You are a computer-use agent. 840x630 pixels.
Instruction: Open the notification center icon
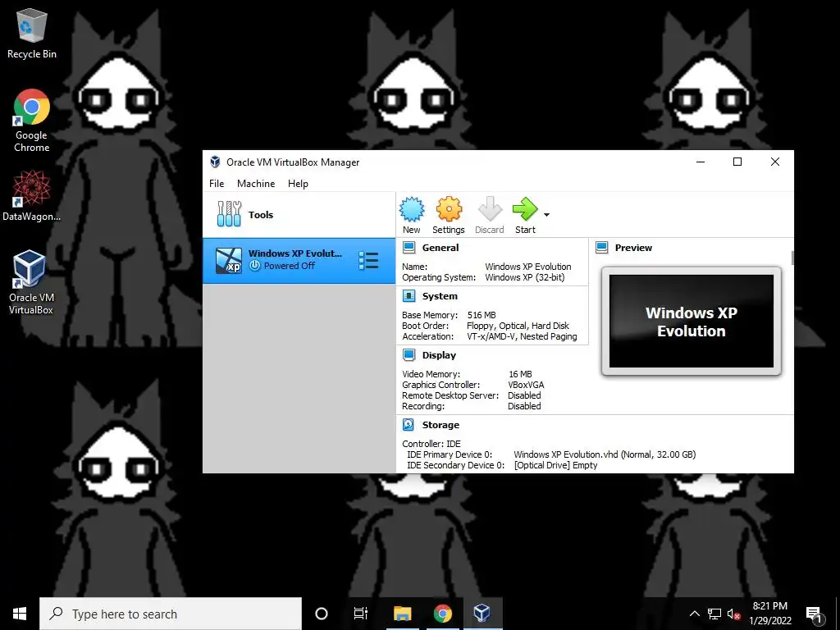pos(814,614)
